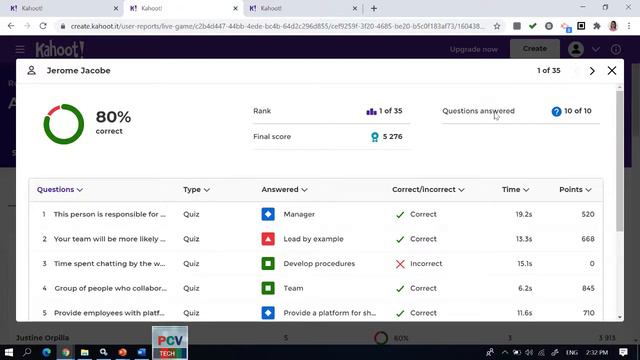This screenshot has height=360, width=640.
Task: Bookmark this page with star icon
Action: (497, 26)
